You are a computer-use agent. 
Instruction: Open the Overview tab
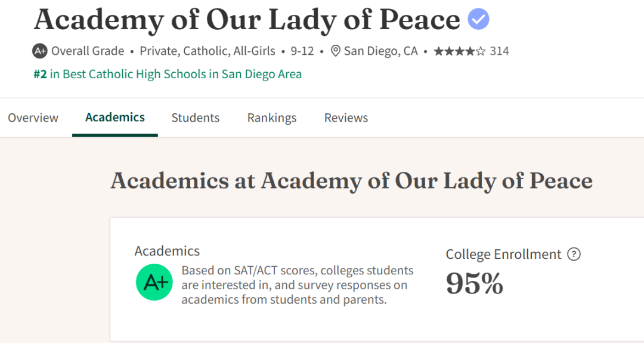[33, 118]
